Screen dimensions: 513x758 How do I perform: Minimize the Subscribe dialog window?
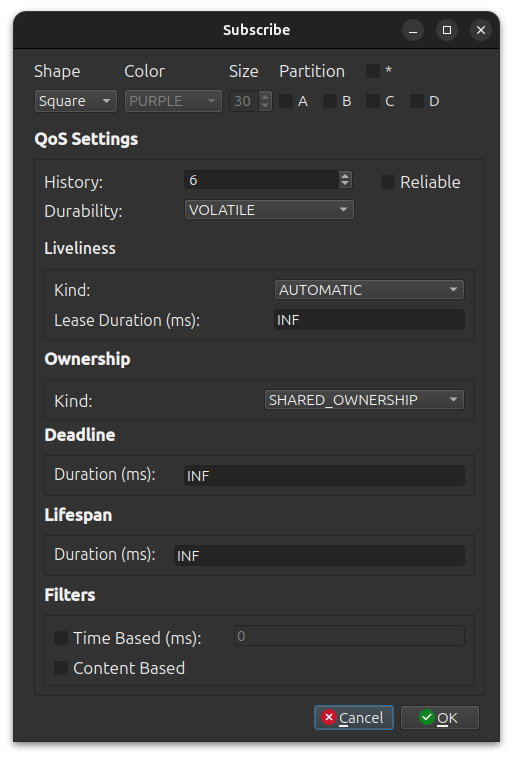[x=413, y=30]
